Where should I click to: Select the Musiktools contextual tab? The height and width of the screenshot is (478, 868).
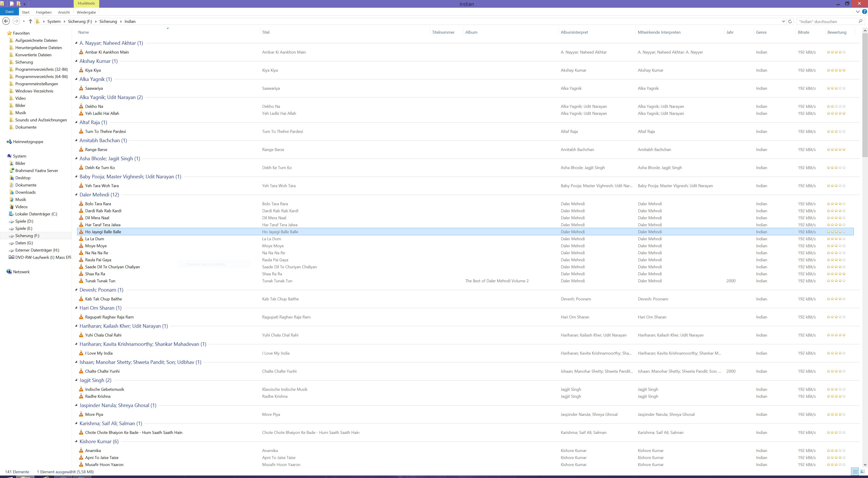click(x=86, y=3)
